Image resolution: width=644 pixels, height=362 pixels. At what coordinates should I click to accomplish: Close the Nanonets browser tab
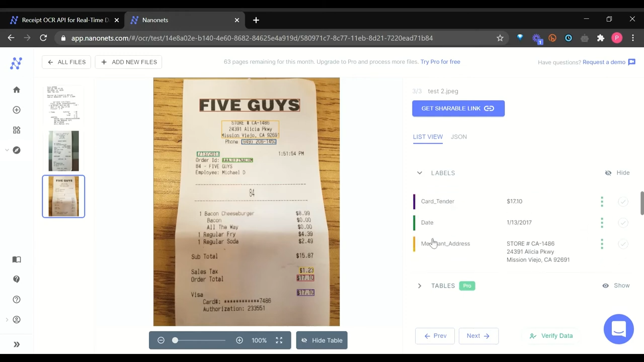[237, 20]
